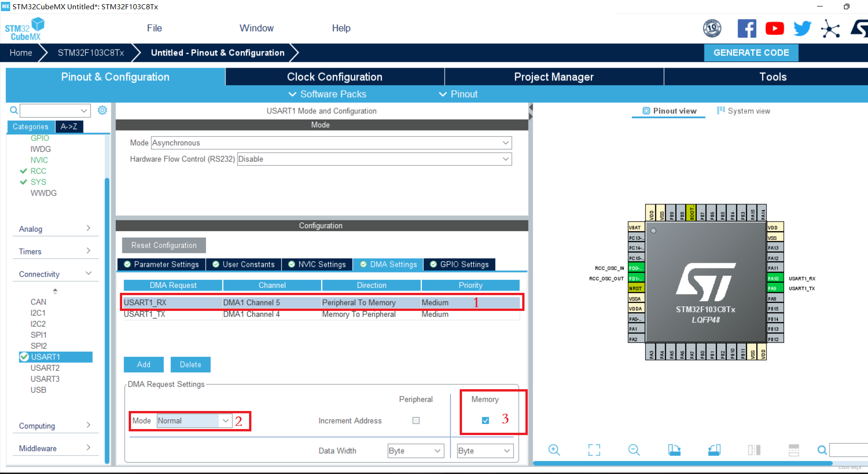
Task: Expand the Middleware category
Action: [x=55, y=448]
